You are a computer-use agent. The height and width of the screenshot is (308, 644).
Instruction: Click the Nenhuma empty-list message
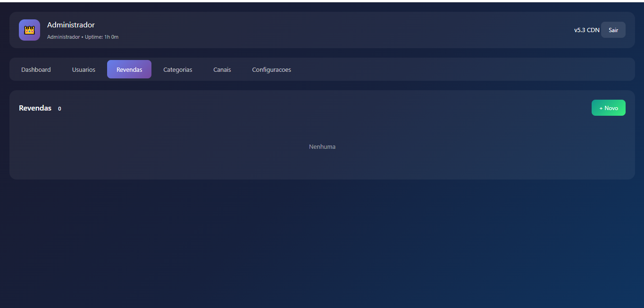322,146
